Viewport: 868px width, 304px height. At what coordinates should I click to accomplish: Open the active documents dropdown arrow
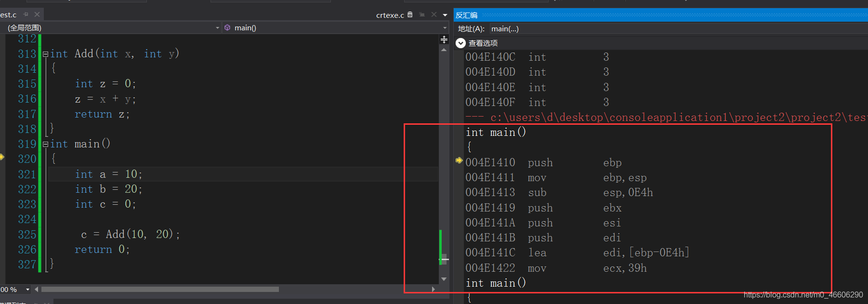(x=445, y=15)
